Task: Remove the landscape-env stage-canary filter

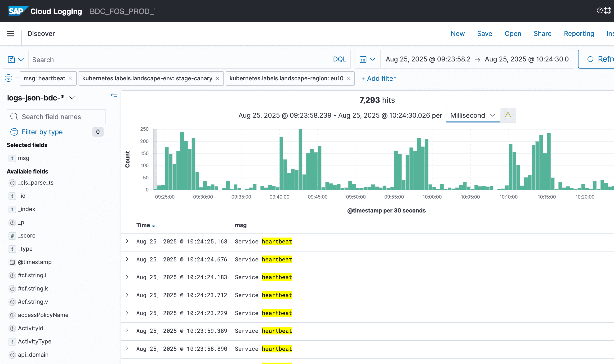Action: coord(217,78)
